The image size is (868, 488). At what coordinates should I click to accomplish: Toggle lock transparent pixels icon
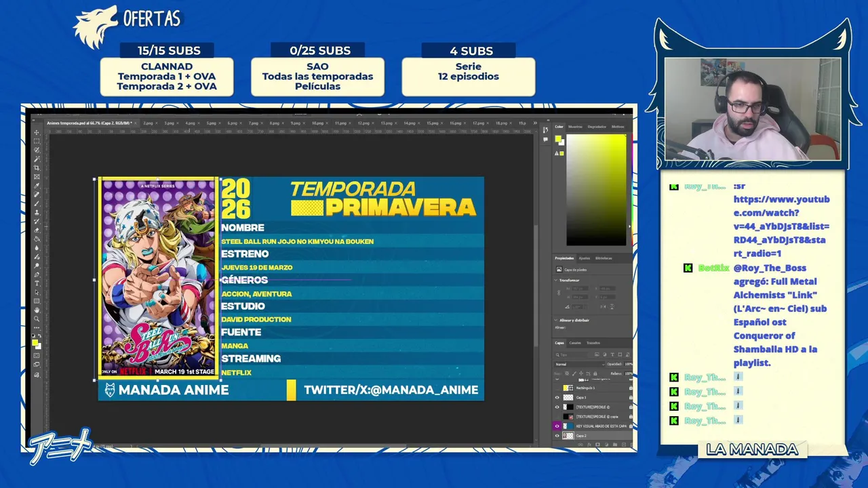(x=567, y=373)
